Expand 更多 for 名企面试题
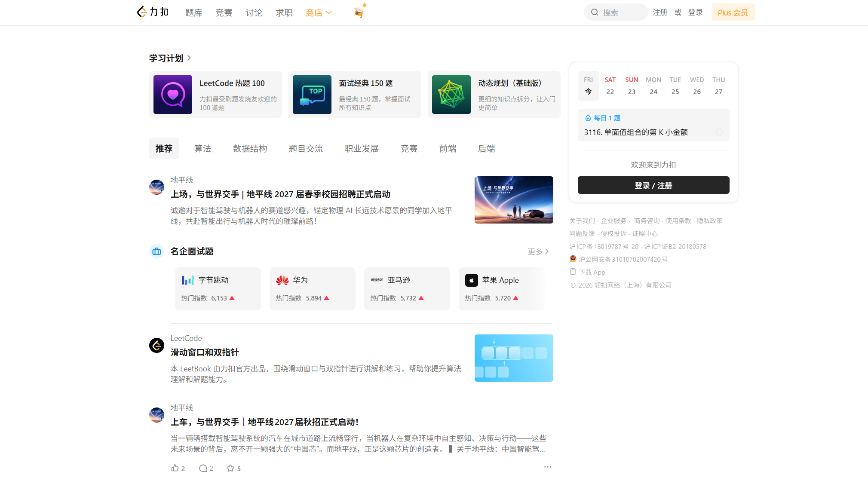The image size is (868, 481). pos(538,251)
